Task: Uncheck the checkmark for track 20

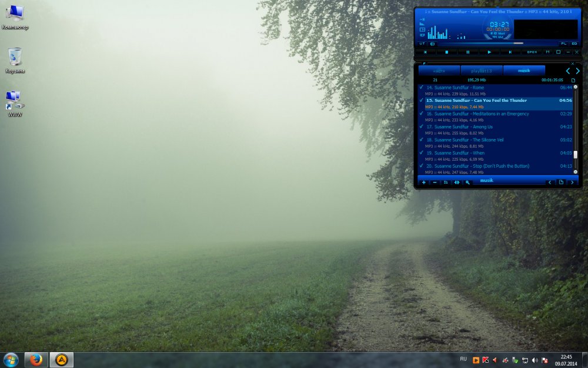Action: [422, 165]
